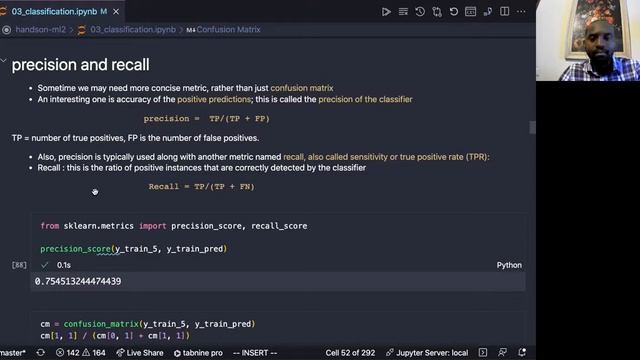Click the feedback person icon in the status bar
Screen dimensions: 640x360
coord(502,352)
